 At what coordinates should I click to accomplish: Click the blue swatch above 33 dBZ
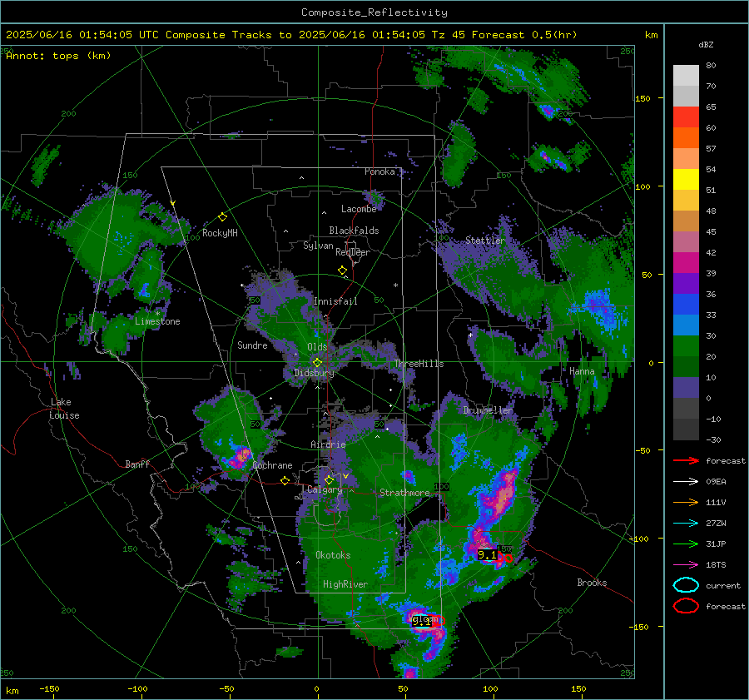[x=686, y=305]
